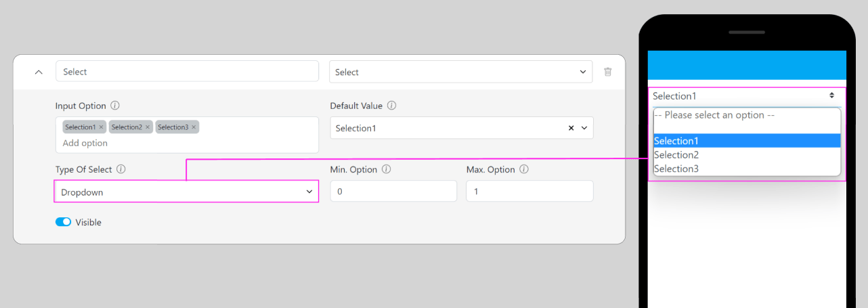Click the Selection1 default value text
This screenshot has width=868, height=308.
[x=355, y=128]
